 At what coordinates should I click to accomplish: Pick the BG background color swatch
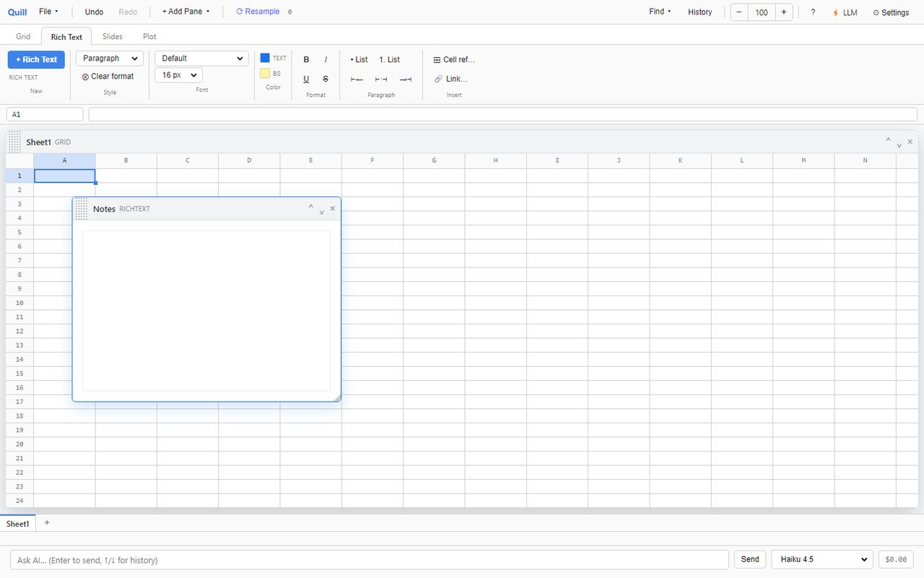coord(265,73)
